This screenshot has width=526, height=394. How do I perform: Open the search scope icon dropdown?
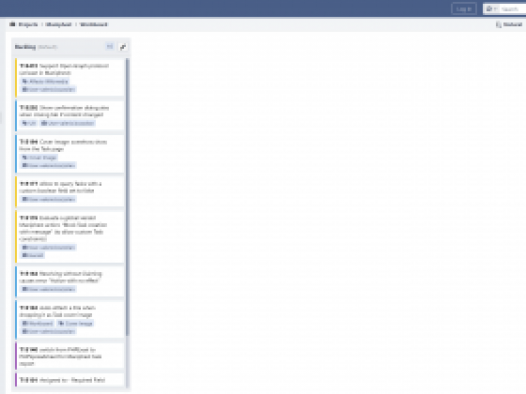[x=491, y=9]
